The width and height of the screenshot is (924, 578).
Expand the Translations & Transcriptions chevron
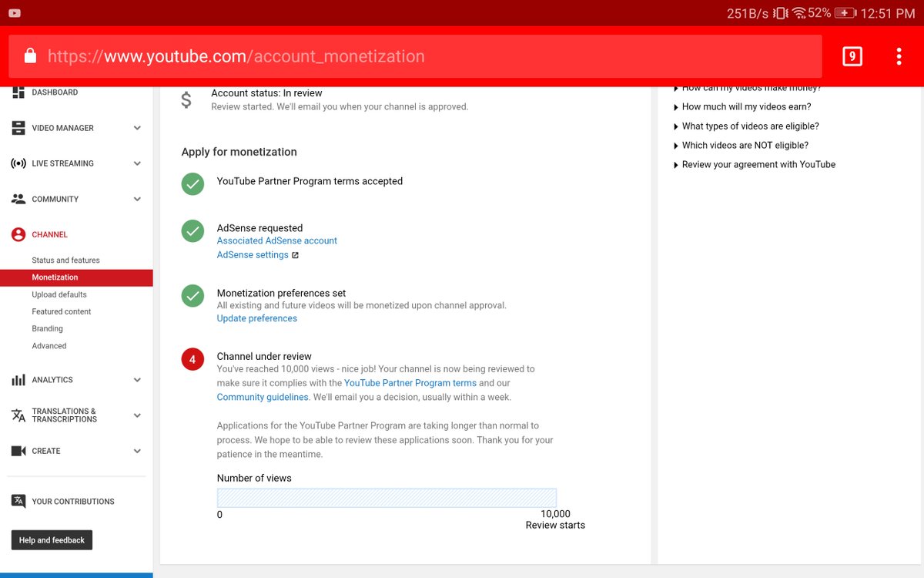click(x=137, y=415)
